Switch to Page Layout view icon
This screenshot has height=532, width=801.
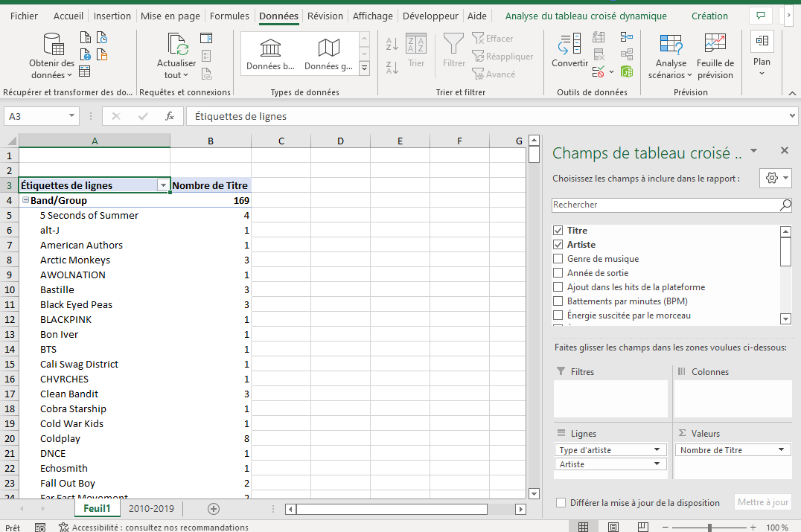tap(613, 527)
